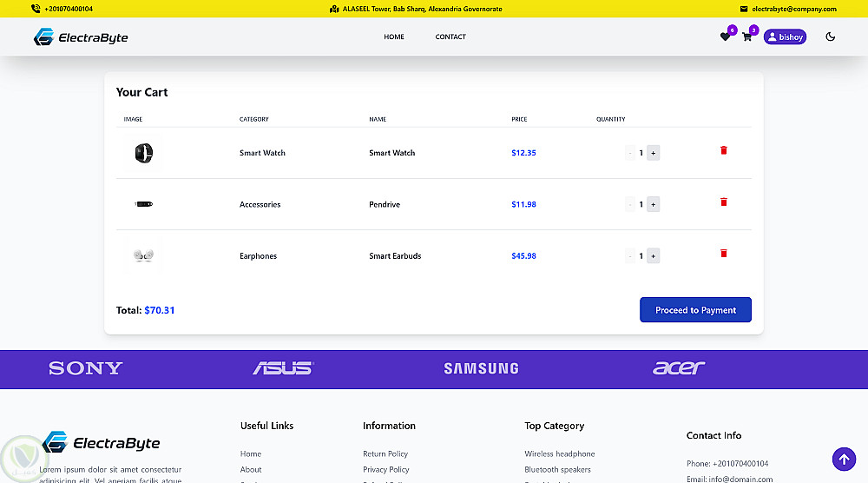Image resolution: width=868 pixels, height=483 pixels.
Task: Open the Privacy Policy link
Action: (x=386, y=469)
